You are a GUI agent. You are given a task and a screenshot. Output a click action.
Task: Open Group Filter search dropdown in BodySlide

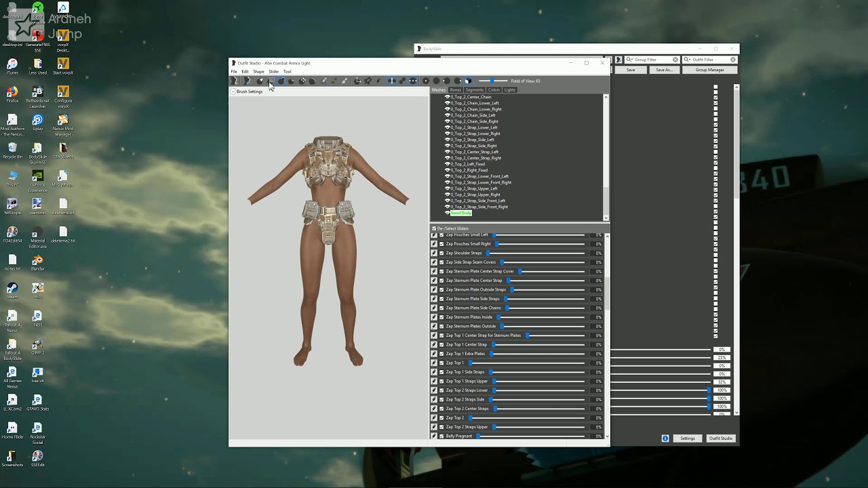(630, 60)
